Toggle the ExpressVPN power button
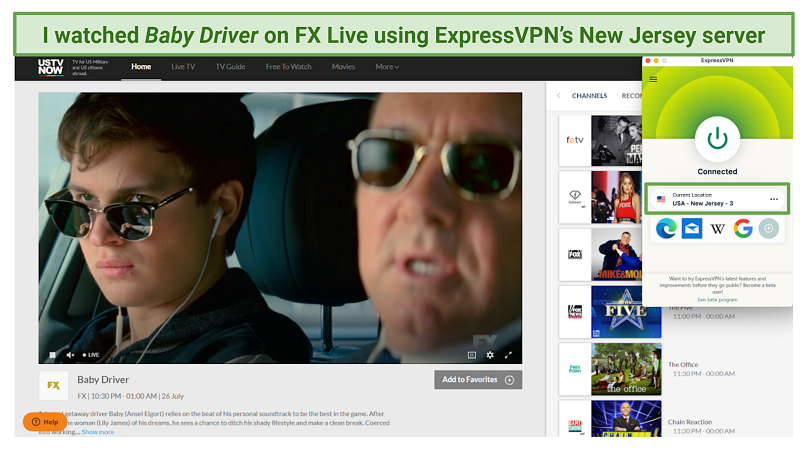 point(717,139)
